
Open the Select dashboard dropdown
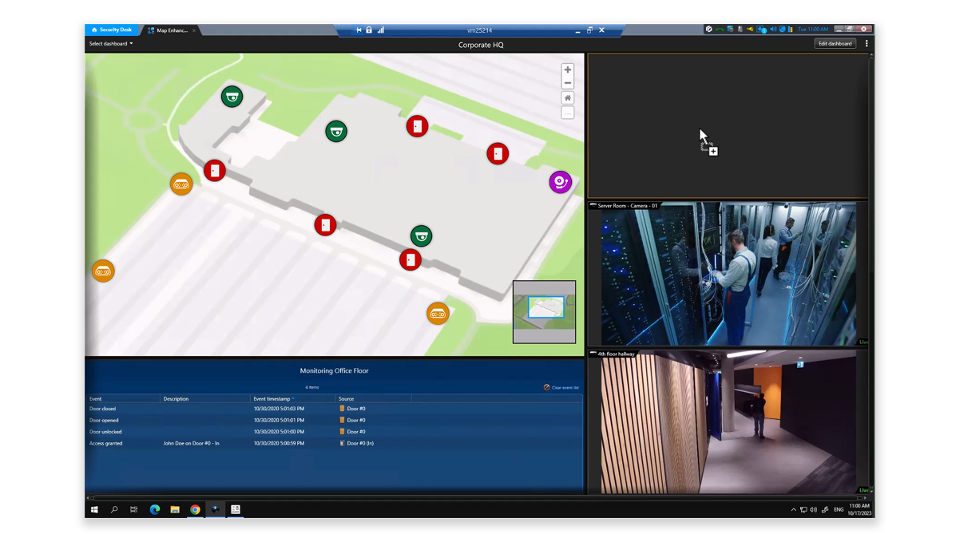(x=111, y=43)
